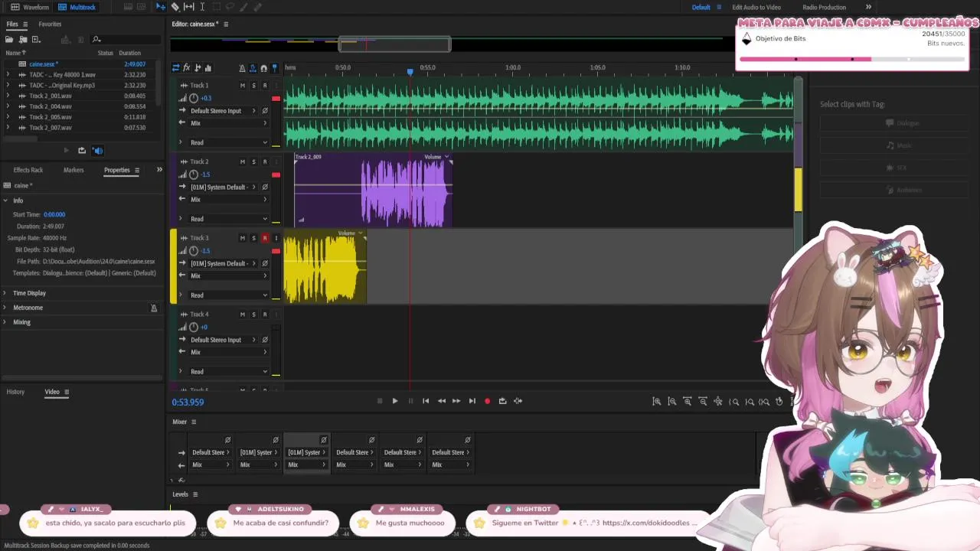Toggle the Metronome icon in editor toolbar
This screenshot has width=980, height=551.
click(243, 68)
